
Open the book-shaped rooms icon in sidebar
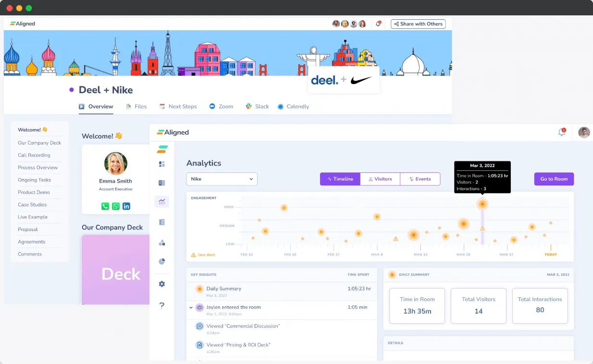coord(162,183)
